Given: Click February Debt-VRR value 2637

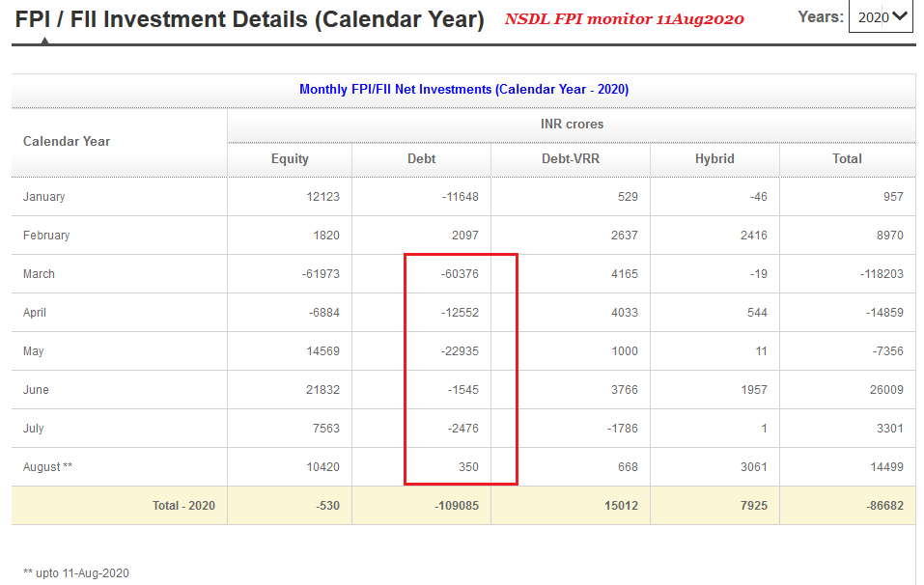Looking at the screenshot, I should (x=624, y=236).
